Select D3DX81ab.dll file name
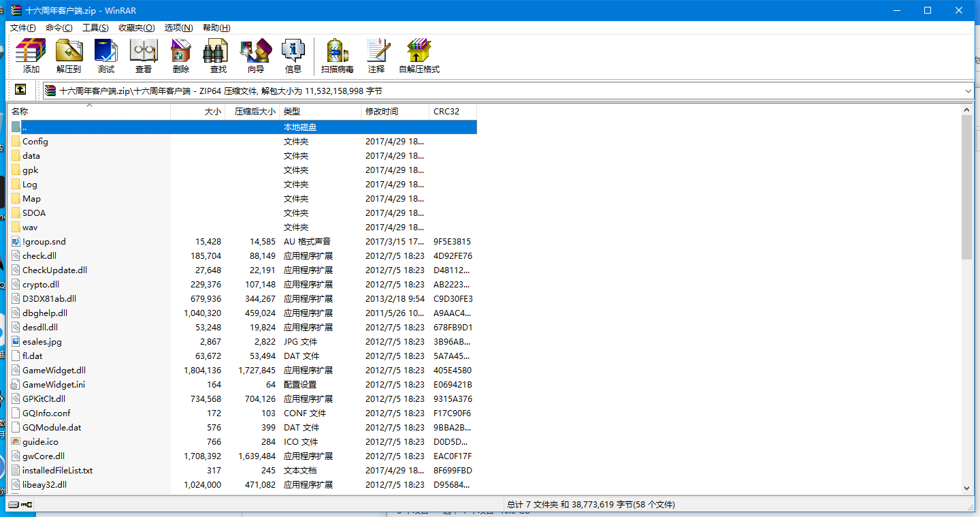This screenshot has width=980, height=517. pos(49,299)
